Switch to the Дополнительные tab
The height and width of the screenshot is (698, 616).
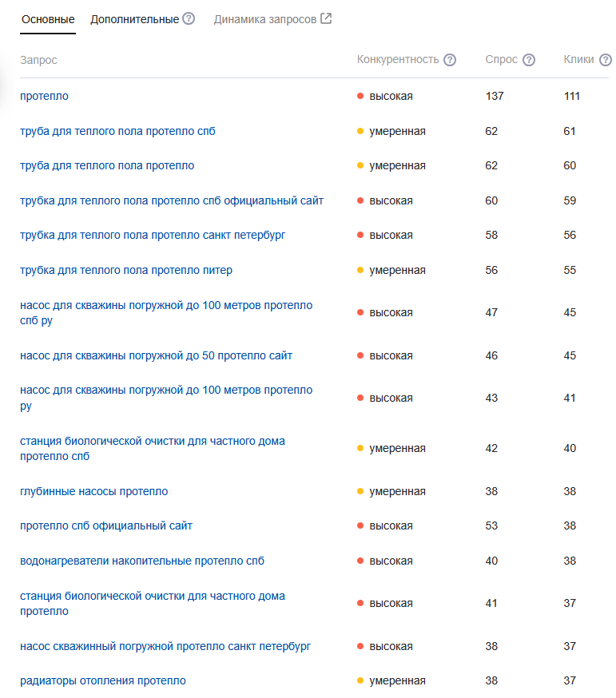click(x=134, y=20)
